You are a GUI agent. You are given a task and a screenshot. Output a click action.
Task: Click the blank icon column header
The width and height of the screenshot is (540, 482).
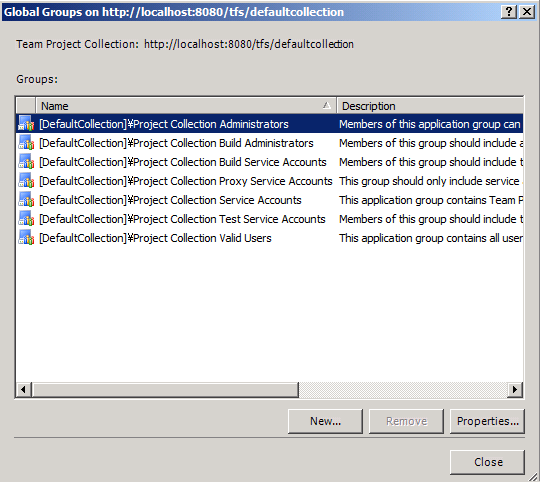pos(26,106)
